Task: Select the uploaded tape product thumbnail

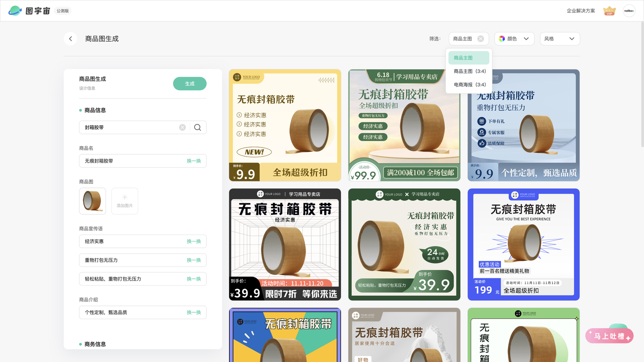Action: (92, 201)
